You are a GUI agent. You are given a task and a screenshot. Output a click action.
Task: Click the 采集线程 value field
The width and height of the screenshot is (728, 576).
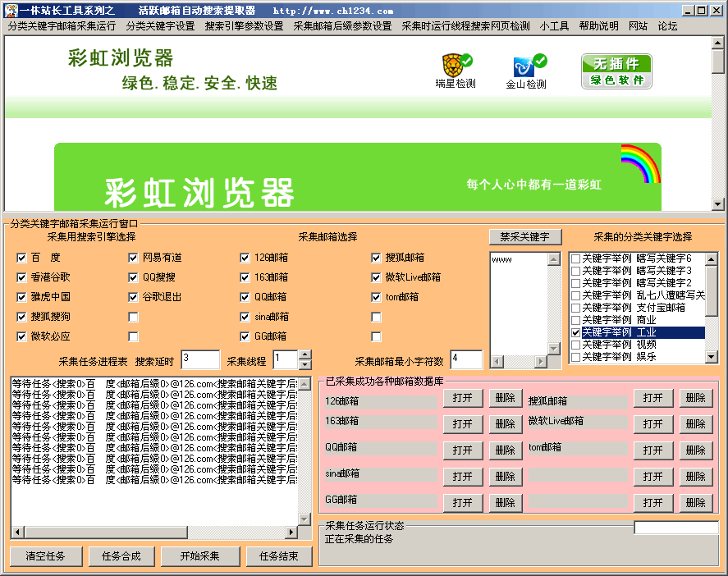[286, 360]
